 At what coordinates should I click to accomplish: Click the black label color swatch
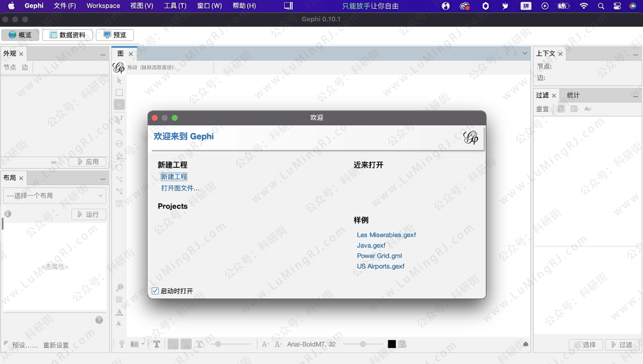point(392,344)
